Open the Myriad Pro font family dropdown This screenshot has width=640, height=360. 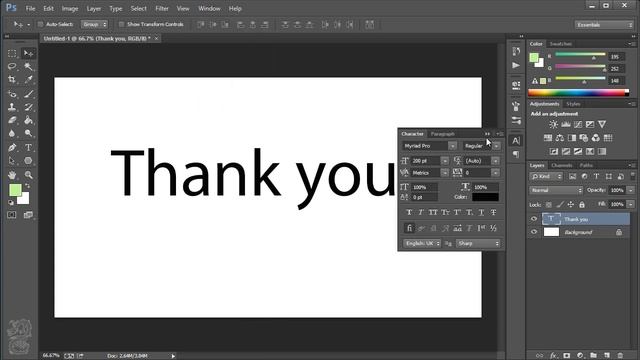click(453, 146)
